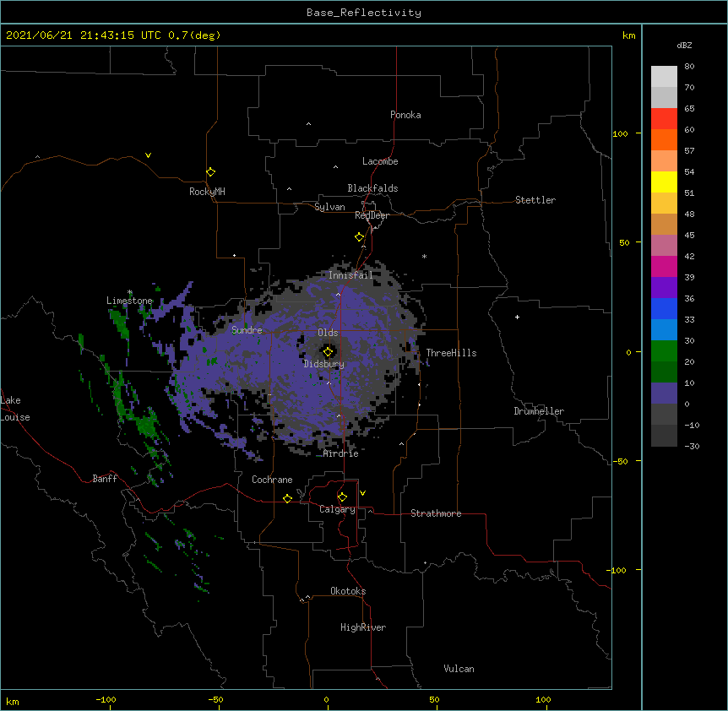The width and height of the screenshot is (728, 711).
Task: Click the yellow diamond marker south of RedDeer
Action: click(359, 237)
